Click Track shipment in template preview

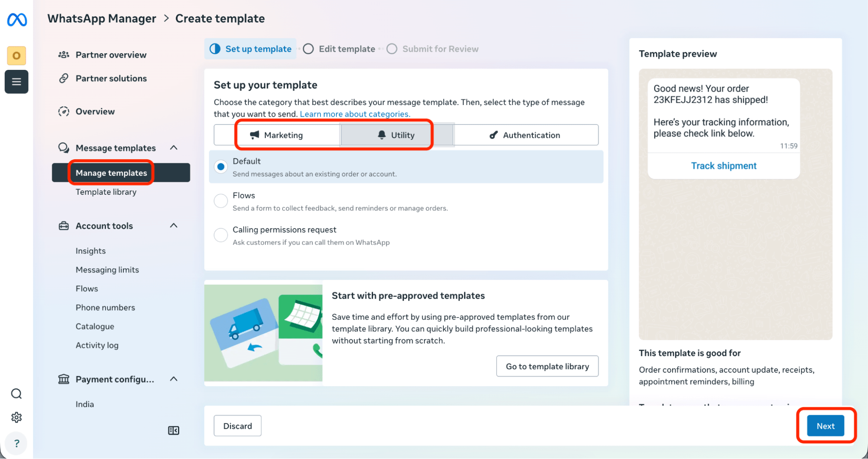point(724,166)
